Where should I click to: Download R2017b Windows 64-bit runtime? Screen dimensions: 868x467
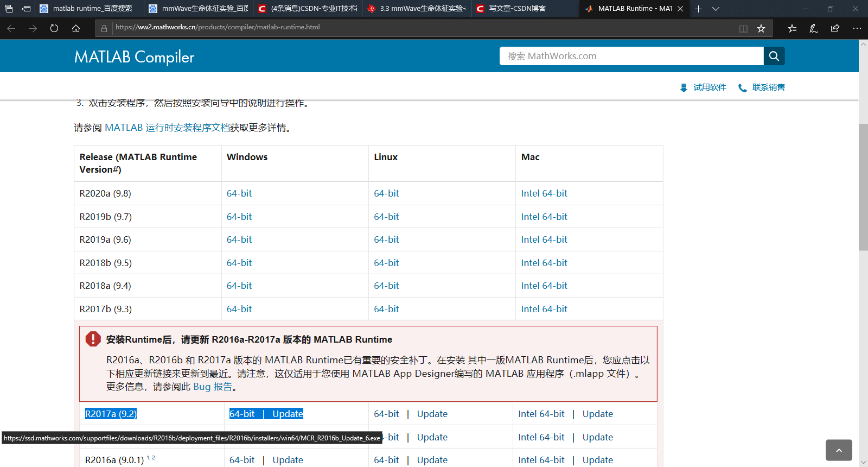click(x=239, y=309)
